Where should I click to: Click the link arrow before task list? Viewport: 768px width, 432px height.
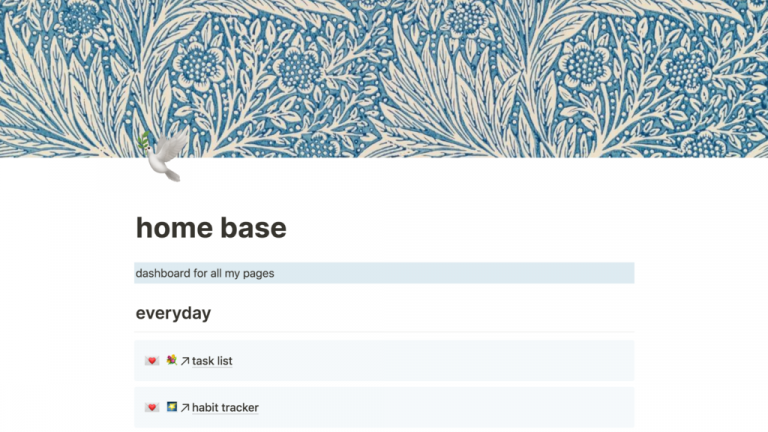coord(185,361)
